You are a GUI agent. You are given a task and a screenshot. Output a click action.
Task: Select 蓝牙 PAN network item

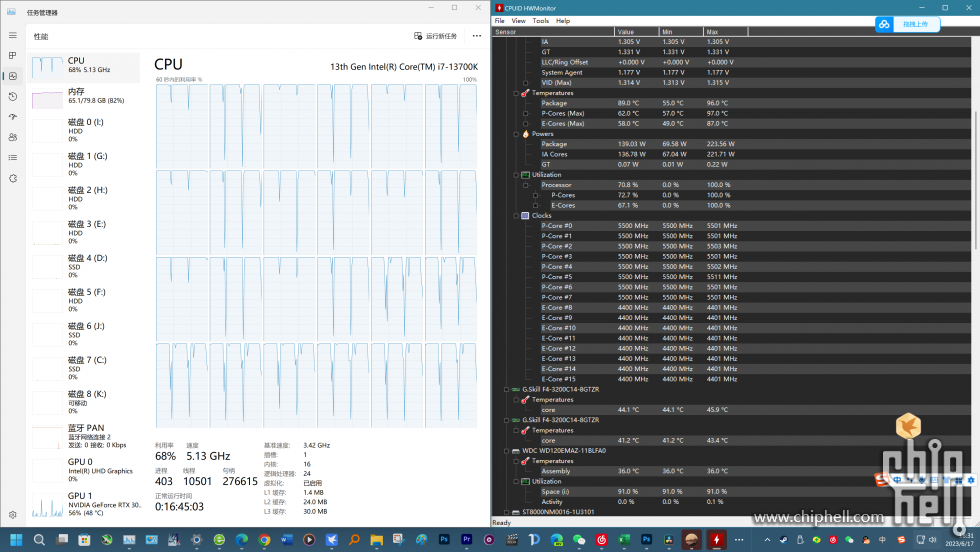click(x=84, y=436)
